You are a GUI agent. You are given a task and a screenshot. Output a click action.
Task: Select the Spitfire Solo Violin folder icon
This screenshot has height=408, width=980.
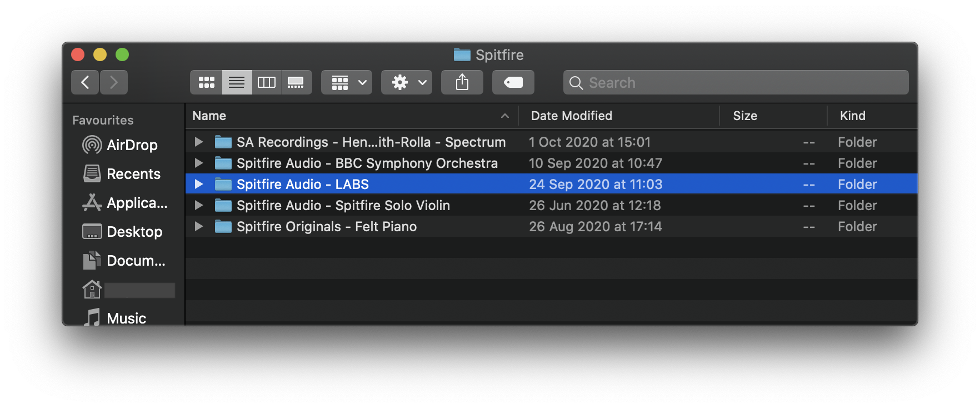point(223,205)
